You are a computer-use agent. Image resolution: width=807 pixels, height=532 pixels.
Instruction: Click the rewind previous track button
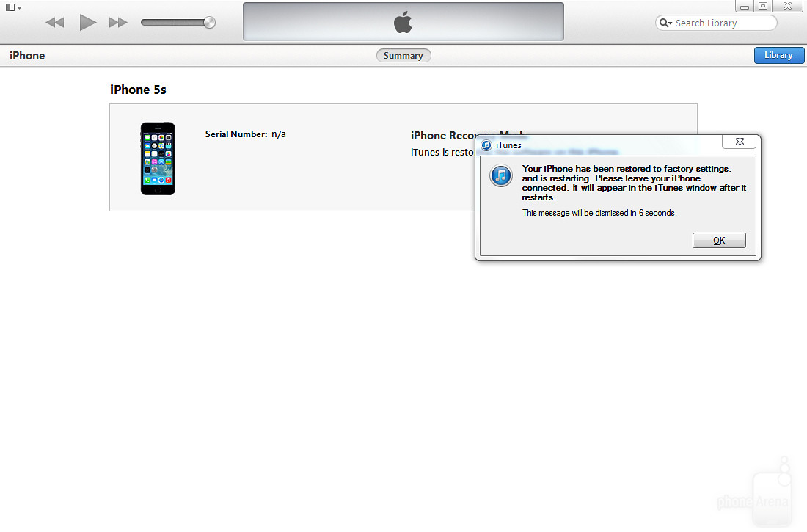pyautogui.click(x=54, y=22)
